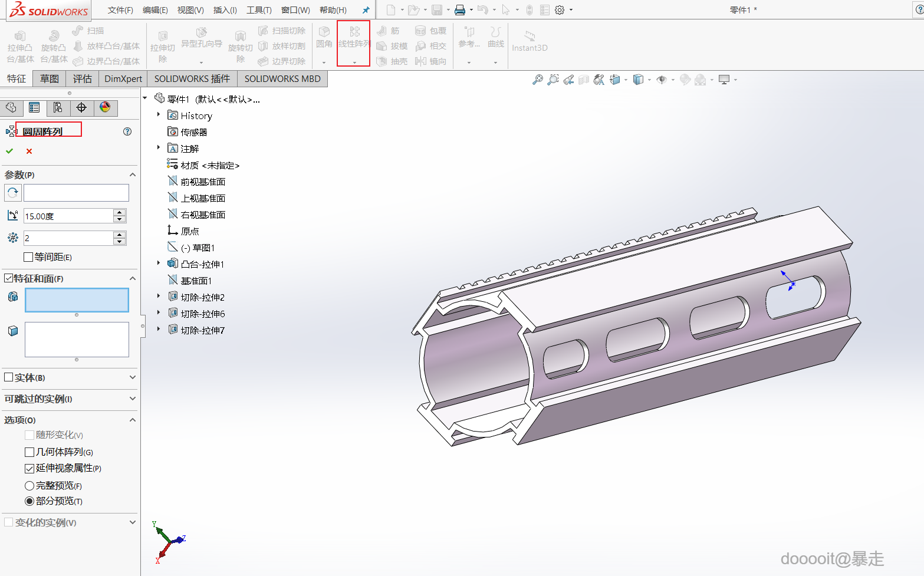The height and width of the screenshot is (576, 924).
Task: Switch to the 草图 sketch tab
Action: tap(50, 79)
